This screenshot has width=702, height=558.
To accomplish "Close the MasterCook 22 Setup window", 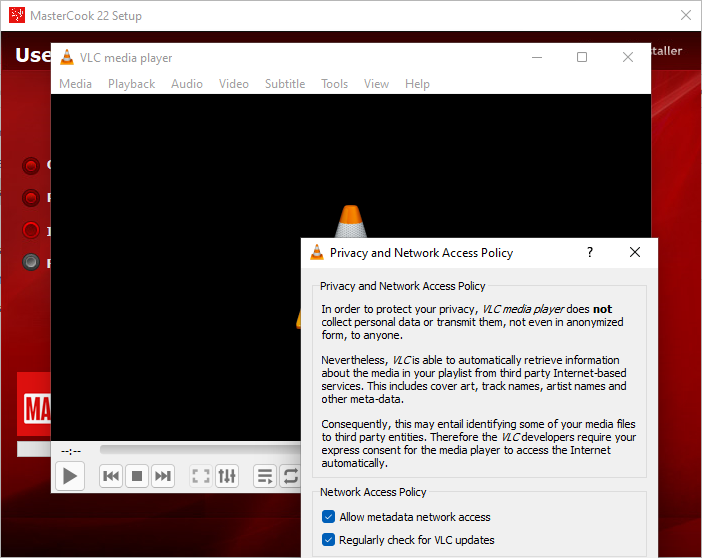I will point(685,15).
